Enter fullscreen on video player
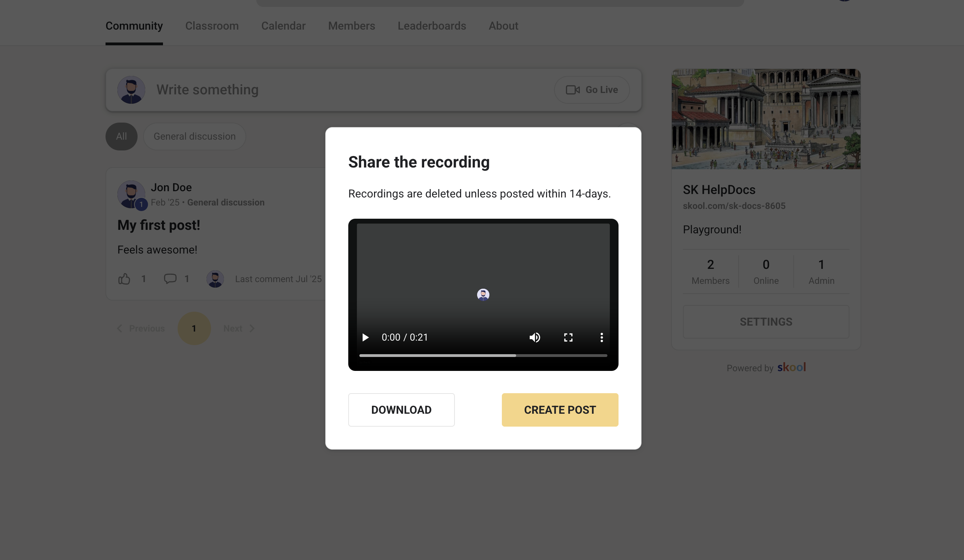The height and width of the screenshot is (560, 964). [568, 337]
